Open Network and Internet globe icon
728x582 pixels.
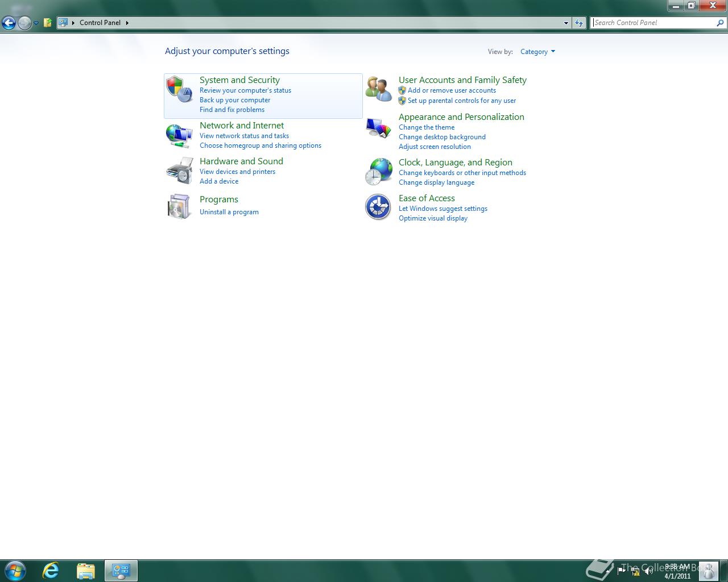click(179, 136)
